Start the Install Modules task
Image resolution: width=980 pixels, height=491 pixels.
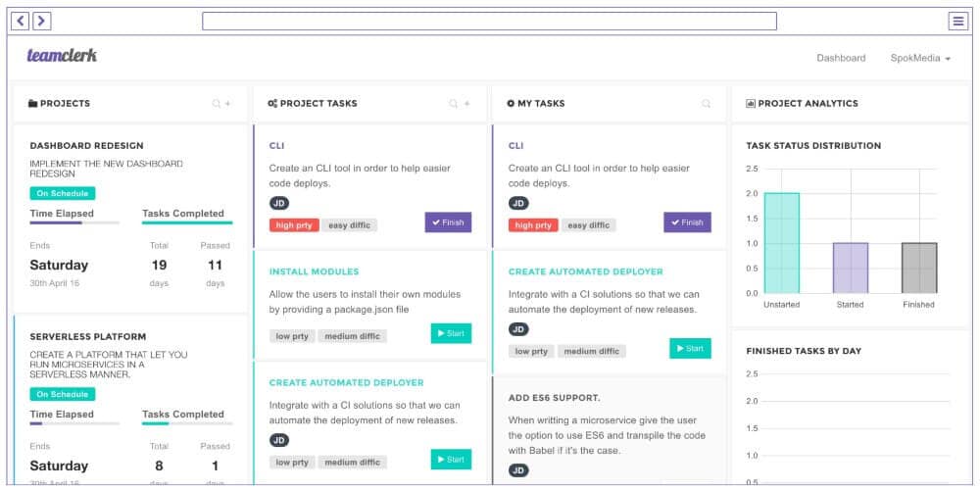(x=451, y=333)
